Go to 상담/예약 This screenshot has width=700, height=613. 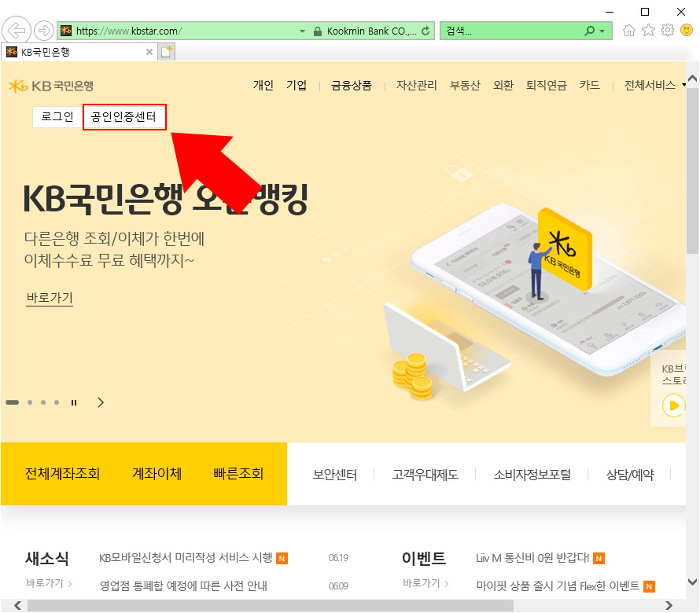(x=630, y=474)
